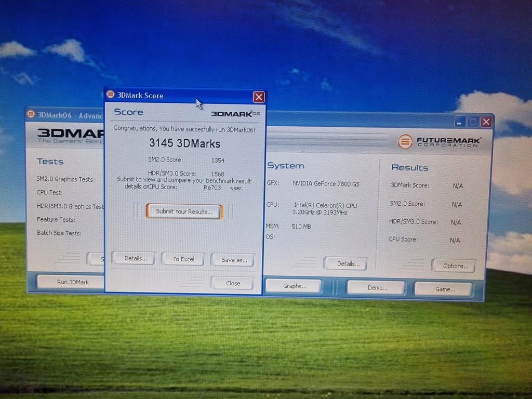This screenshot has height=399, width=532.
Task: Click Save as button
Action: (233, 260)
